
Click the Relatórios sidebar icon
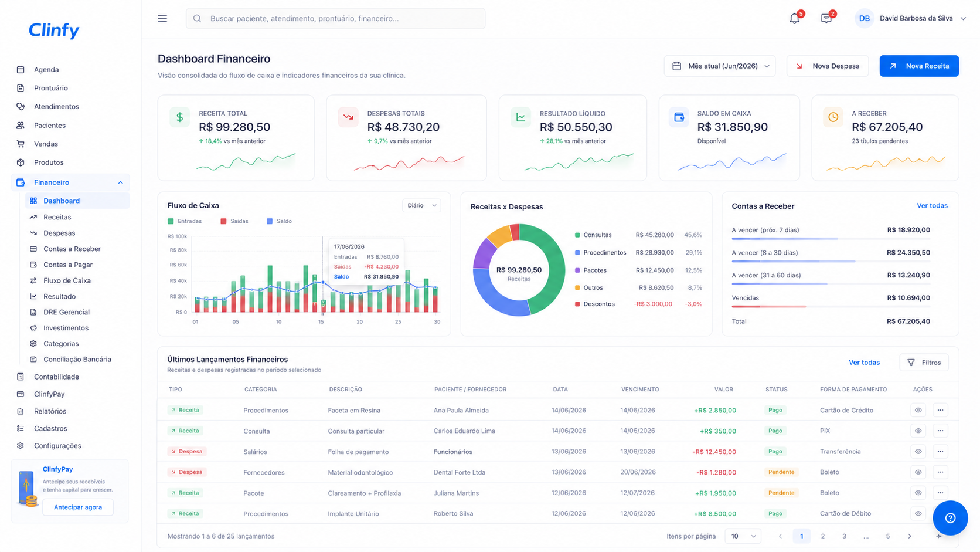tap(21, 411)
